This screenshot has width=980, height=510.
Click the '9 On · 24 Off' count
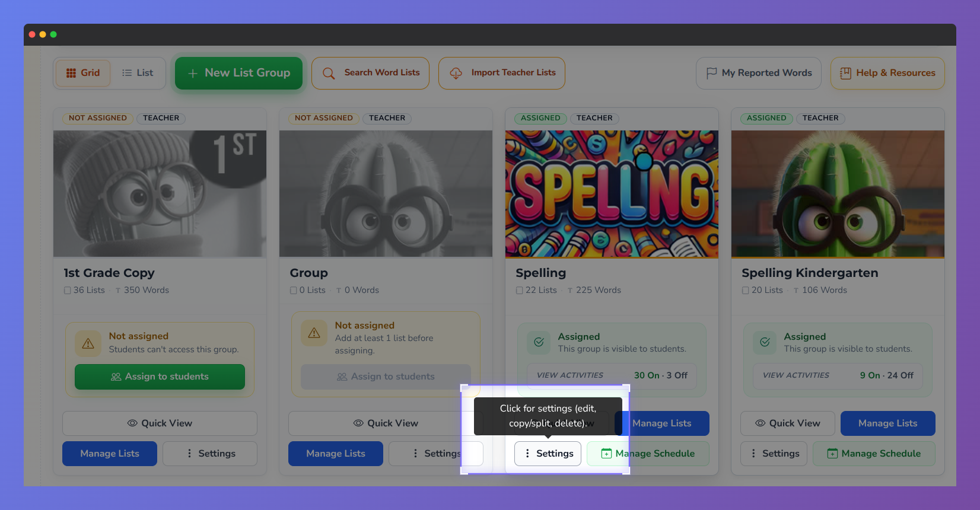(887, 375)
